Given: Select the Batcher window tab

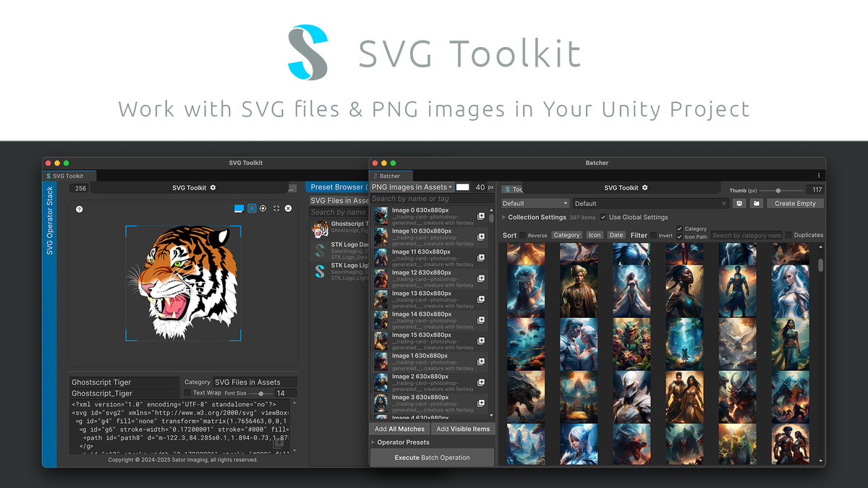Looking at the screenshot, I should (x=390, y=176).
